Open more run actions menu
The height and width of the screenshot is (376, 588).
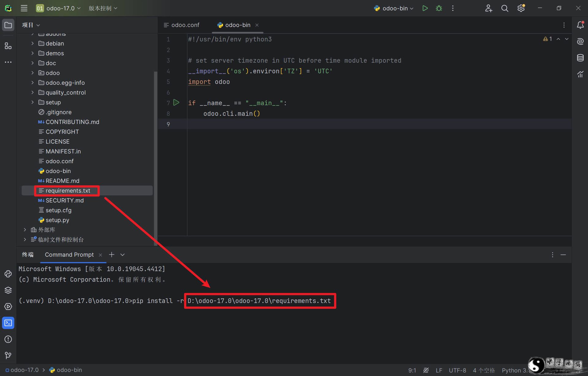click(x=453, y=8)
